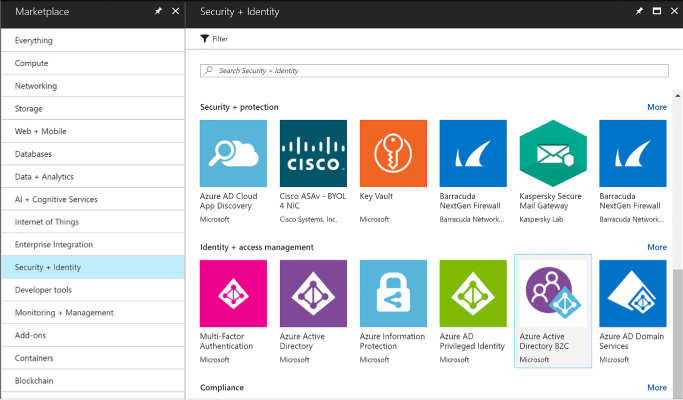This screenshot has height=400, width=683.
Task: Pin the Security + Identity blade
Action: (639, 11)
